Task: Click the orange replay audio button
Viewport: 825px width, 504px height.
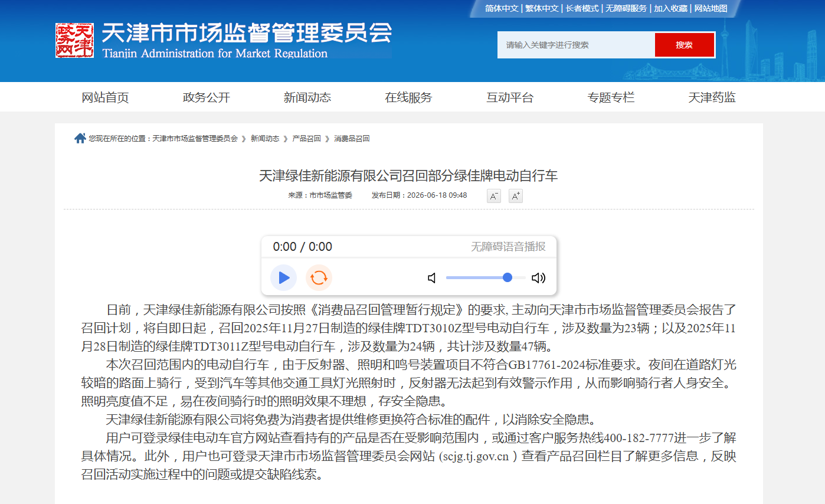Action: 319,277
